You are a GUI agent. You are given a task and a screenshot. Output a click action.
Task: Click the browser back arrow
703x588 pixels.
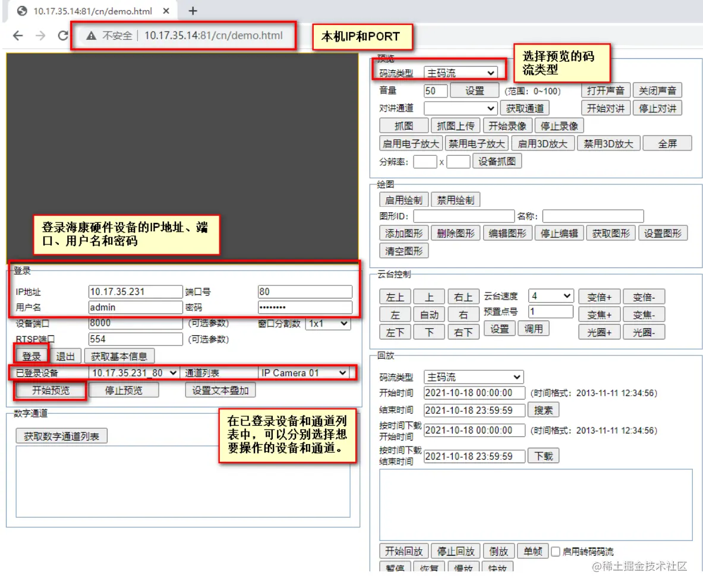point(17,36)
